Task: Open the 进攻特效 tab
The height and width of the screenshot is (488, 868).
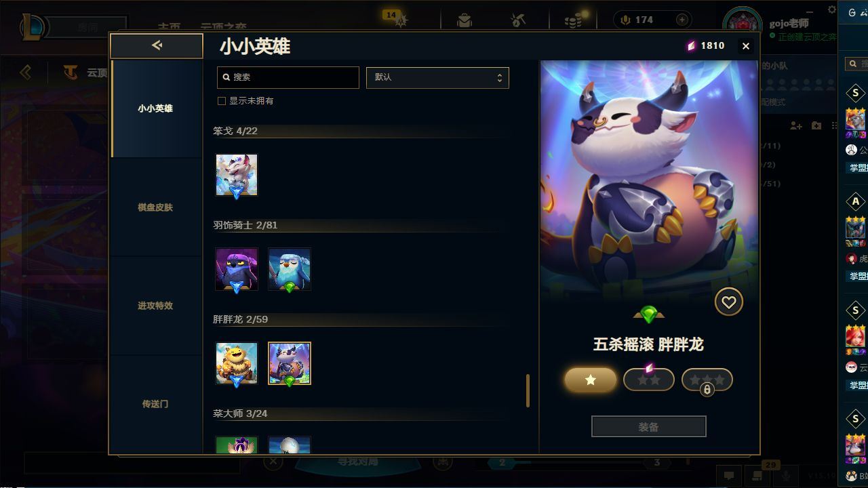Action: click(155, 306)
